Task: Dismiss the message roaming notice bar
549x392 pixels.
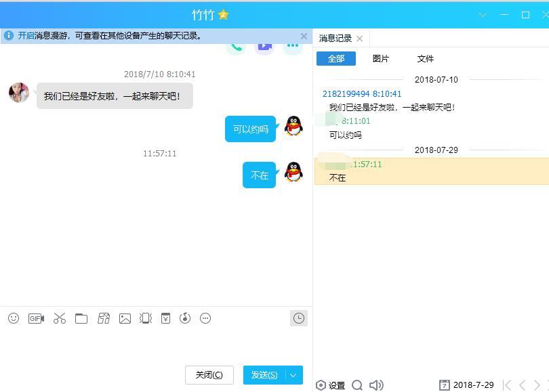Action: point(304,36)
